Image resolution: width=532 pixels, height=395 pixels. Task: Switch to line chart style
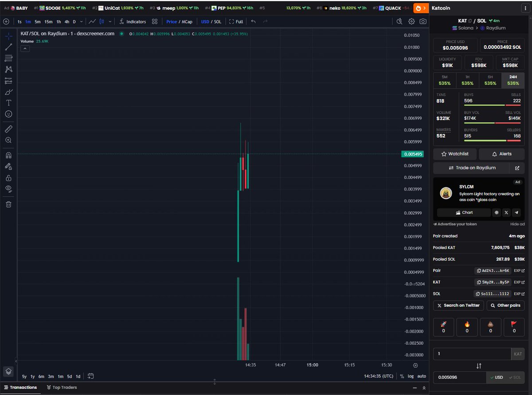point(92,21)
